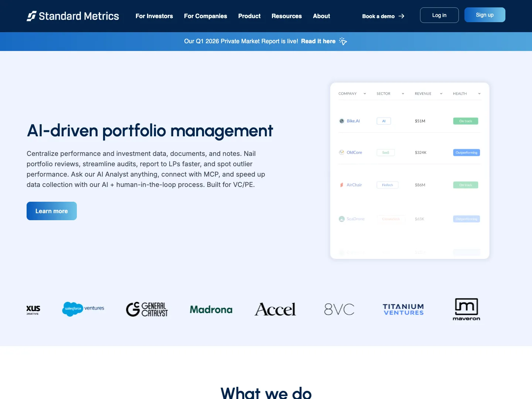
Task: Click the OldCore company icon
Action: coord(342,152)
